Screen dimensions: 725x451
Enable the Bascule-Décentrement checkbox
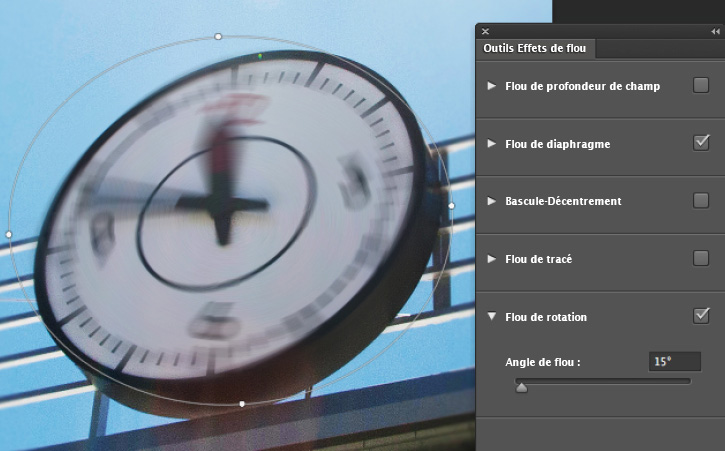pos(701,200)
